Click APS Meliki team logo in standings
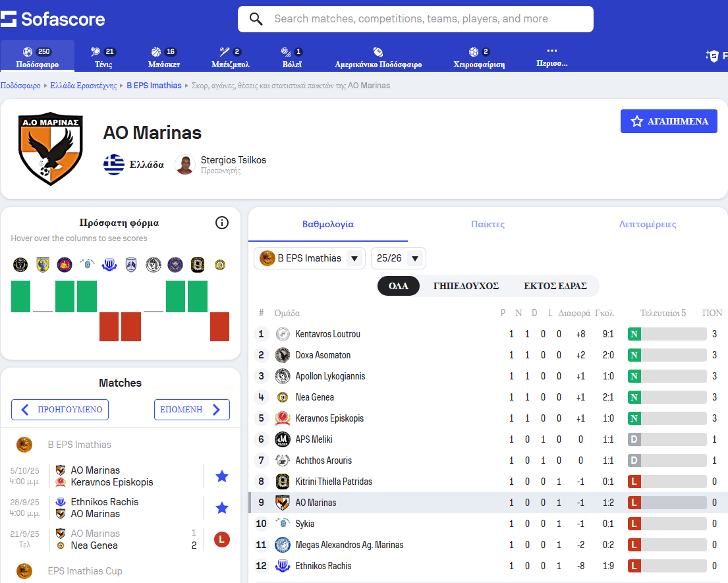728x583 pixels. click(282, 439)
